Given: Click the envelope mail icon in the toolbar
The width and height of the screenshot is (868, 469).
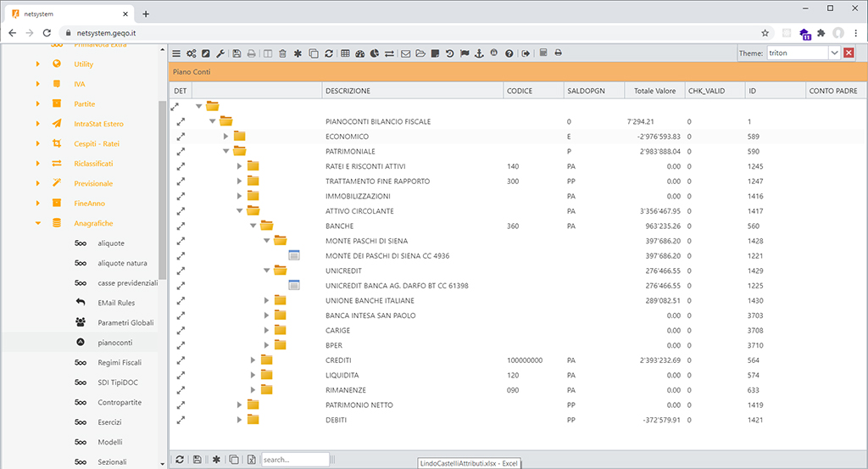Looking at the screenshot, I should tap(405, 53).
